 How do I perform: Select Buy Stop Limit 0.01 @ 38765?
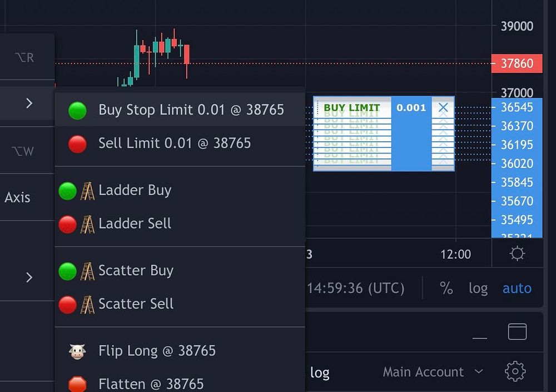(191, 110)
